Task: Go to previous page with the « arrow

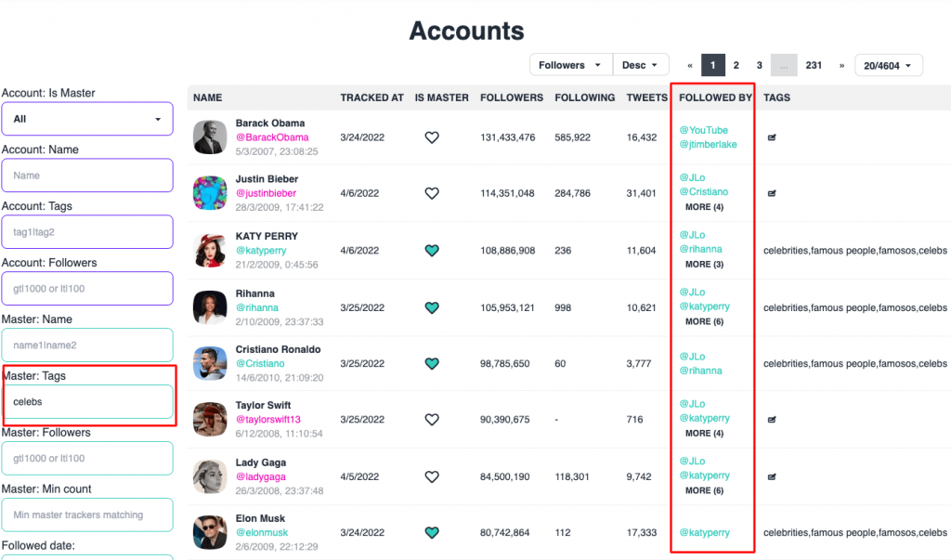Action: 690,66
